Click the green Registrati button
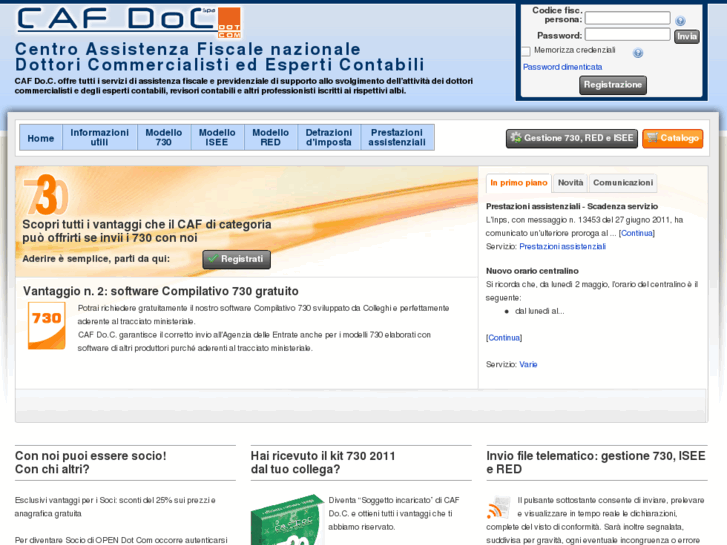727x545 pixels. click(x=236, y=259)
